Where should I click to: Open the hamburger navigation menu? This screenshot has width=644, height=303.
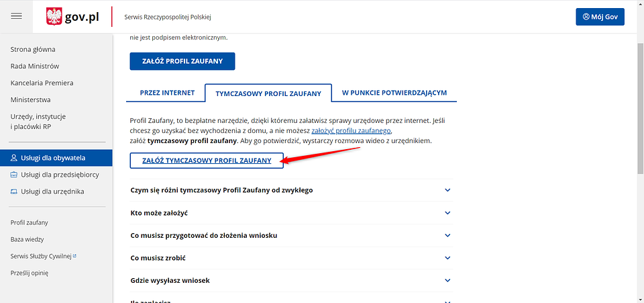(x=16, y=16)
